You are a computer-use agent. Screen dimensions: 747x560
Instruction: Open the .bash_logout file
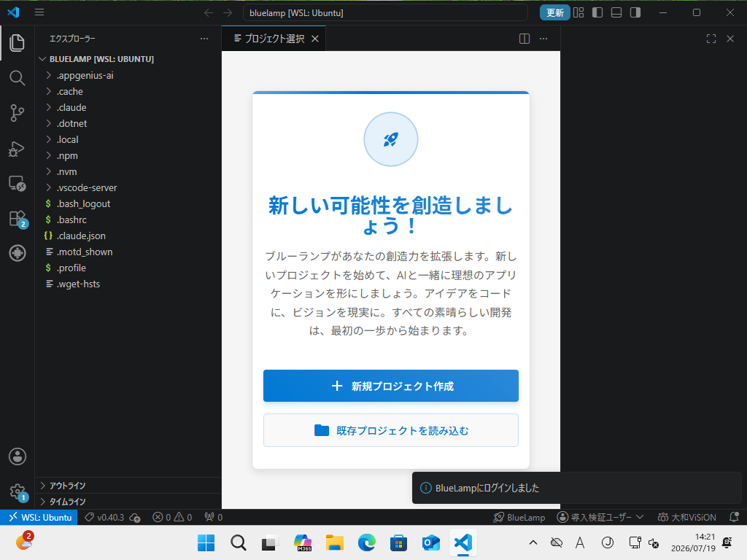click(x=128, y=204)
